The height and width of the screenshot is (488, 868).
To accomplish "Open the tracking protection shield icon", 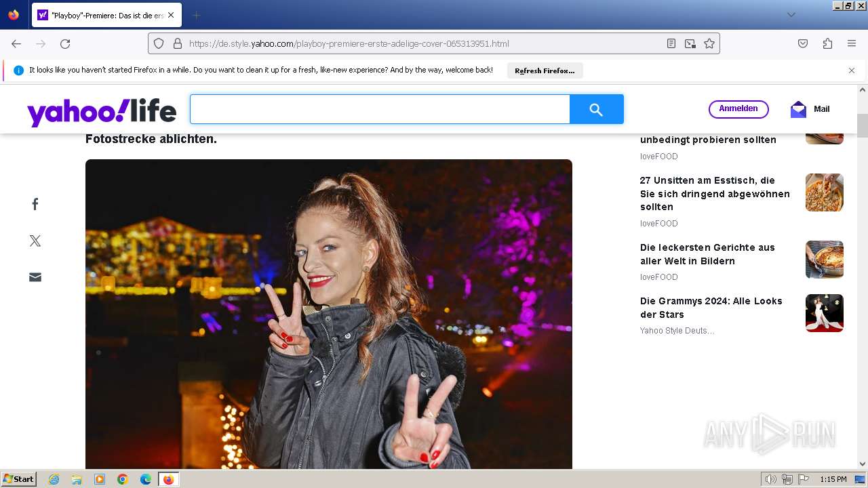I will tap(159, 43).
